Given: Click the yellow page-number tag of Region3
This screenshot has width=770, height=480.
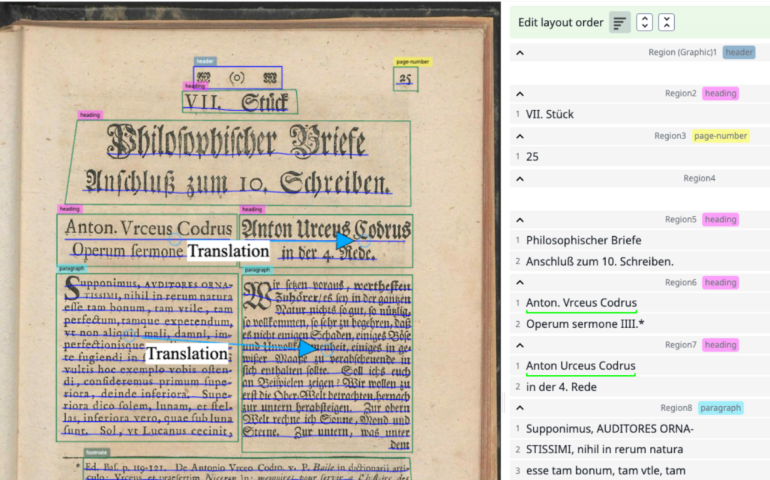Looking at the screenshot, I should click(721, 135).
